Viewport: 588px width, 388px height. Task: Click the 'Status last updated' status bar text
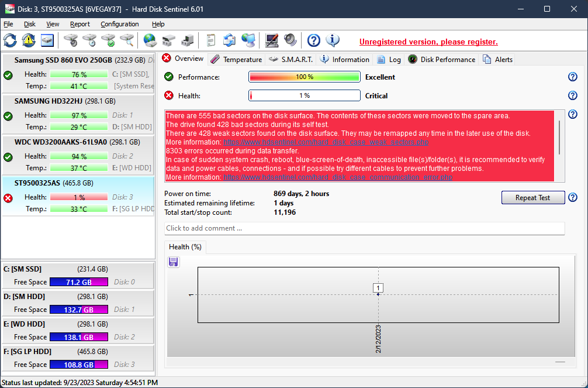[x=80, y=383]
